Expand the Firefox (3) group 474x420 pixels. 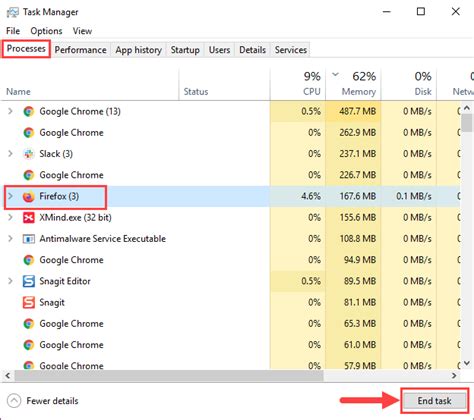tap(10, 196)
